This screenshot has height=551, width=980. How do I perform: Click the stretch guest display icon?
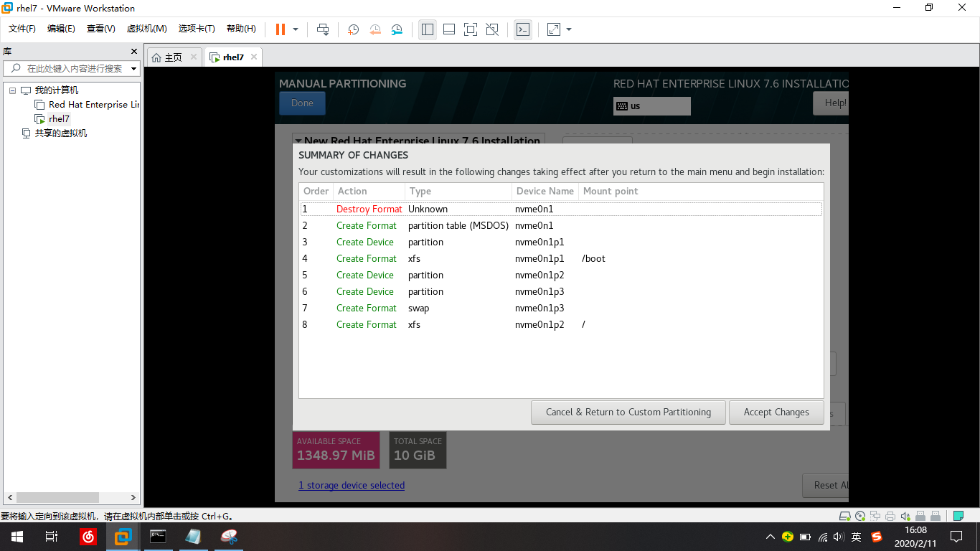(x=553, y=29)
